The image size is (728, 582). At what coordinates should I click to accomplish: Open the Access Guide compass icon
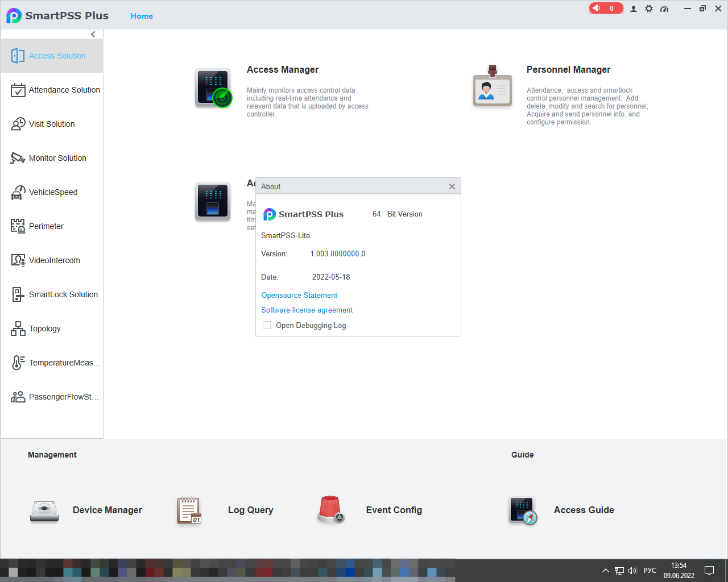click(x=523, y=511)
